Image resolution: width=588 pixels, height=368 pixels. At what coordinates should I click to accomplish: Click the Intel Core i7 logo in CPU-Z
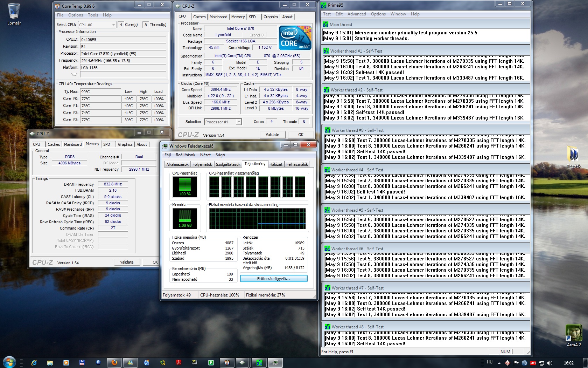tap(295, 38)
